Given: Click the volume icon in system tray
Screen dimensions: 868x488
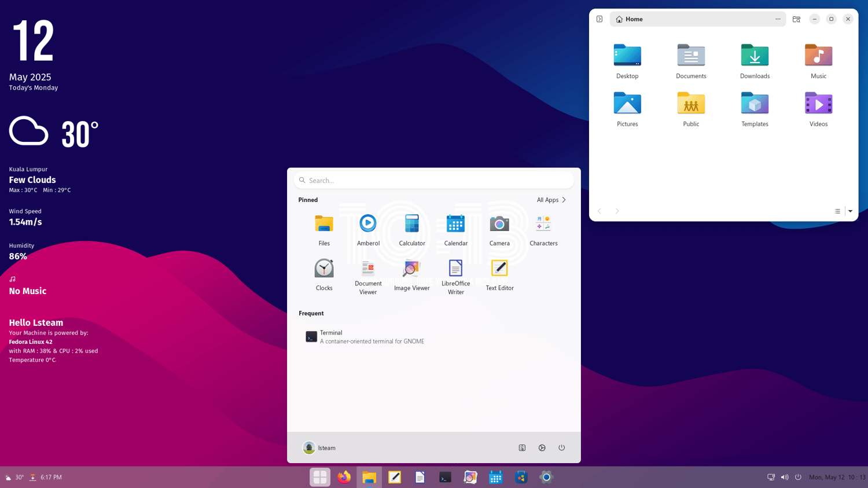Looking at the screenshot, I should [x=785, y=478].
